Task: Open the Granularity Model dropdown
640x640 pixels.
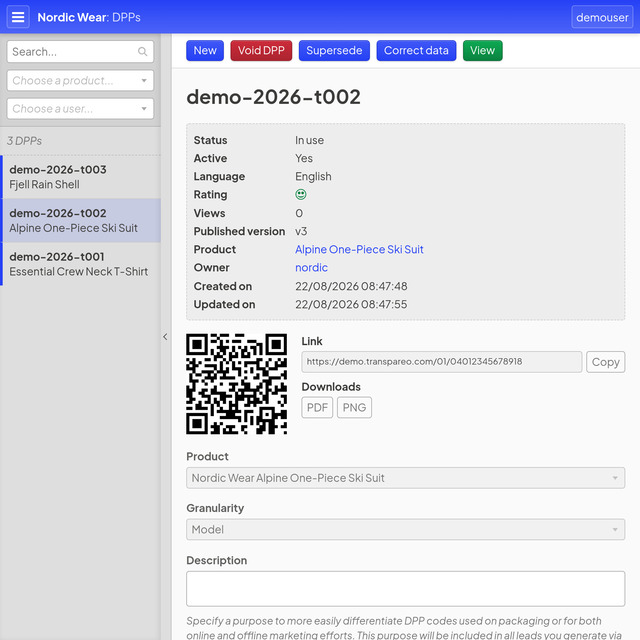Action: pyautogui.click(x=405, y=529)
